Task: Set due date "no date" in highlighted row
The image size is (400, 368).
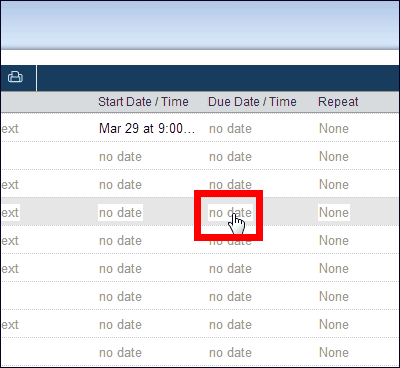Action: pos(230,213)
